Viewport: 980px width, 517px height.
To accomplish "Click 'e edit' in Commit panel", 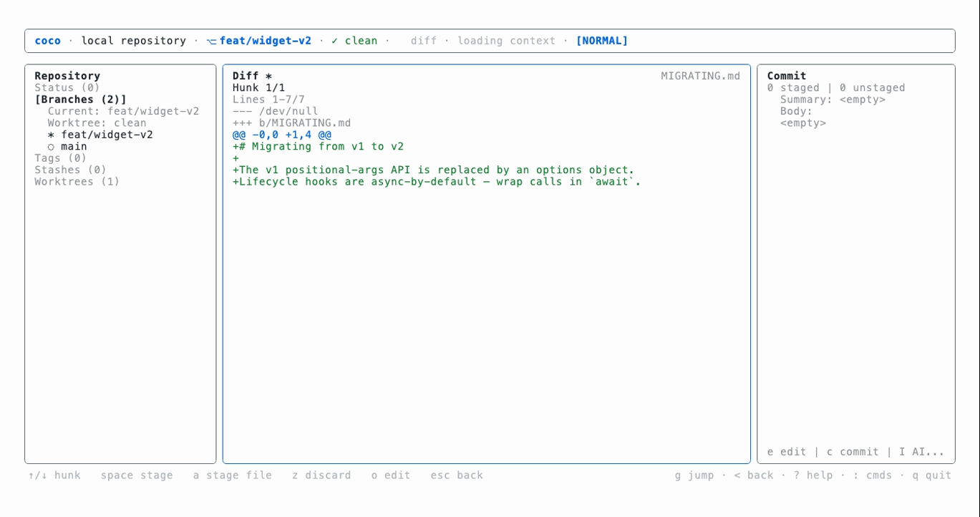I will point(787,452).
